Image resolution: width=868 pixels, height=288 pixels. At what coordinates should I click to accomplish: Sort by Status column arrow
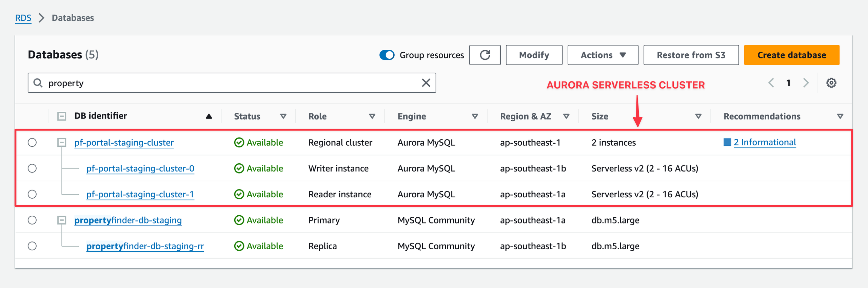pyautogui.click(x=283, y=116)
